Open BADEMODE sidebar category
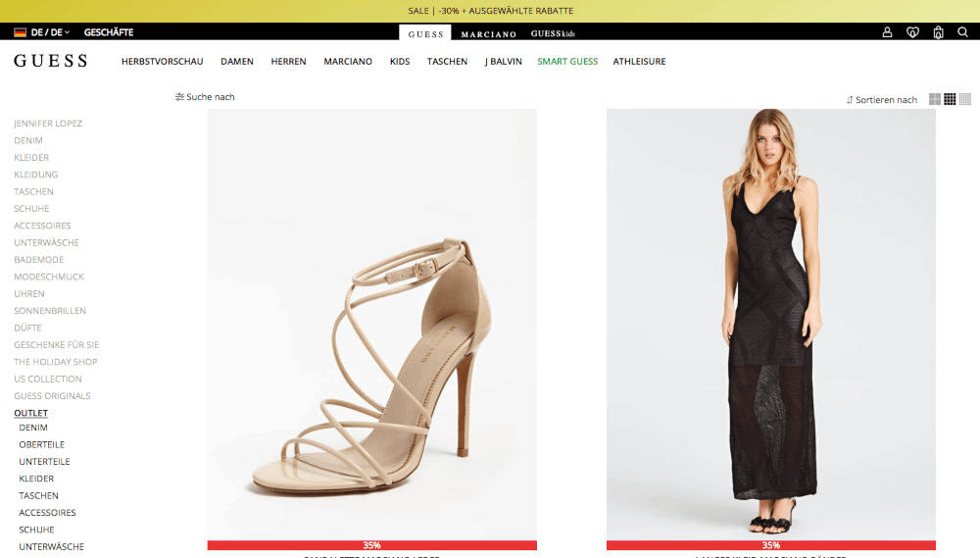This screenshot has width=980, height=558. (39, 260)
